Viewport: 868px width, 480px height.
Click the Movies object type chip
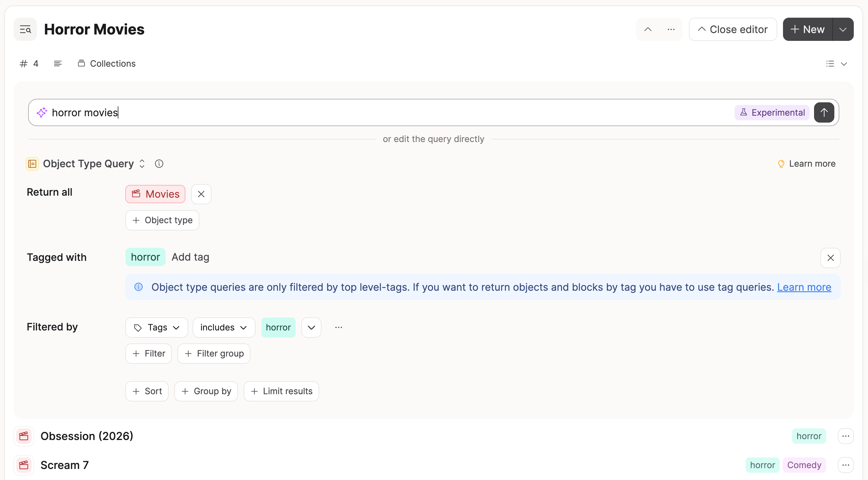155,194
